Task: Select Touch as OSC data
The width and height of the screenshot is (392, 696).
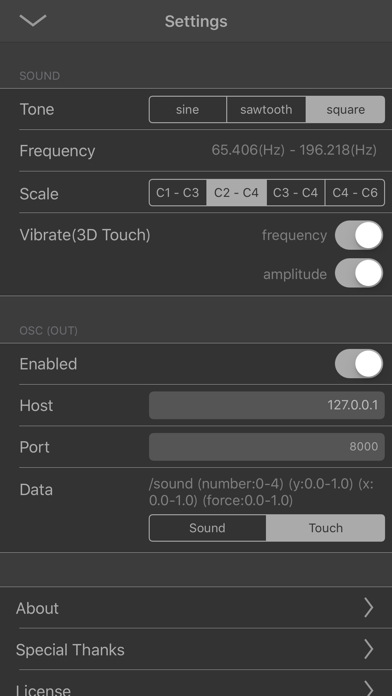Action: point(326,528)
